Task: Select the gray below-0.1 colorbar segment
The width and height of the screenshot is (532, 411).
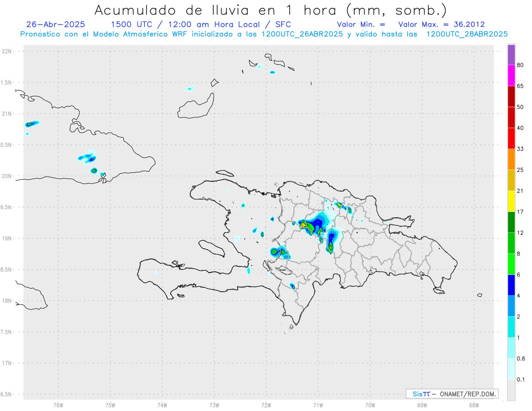Action: (511, 390)
